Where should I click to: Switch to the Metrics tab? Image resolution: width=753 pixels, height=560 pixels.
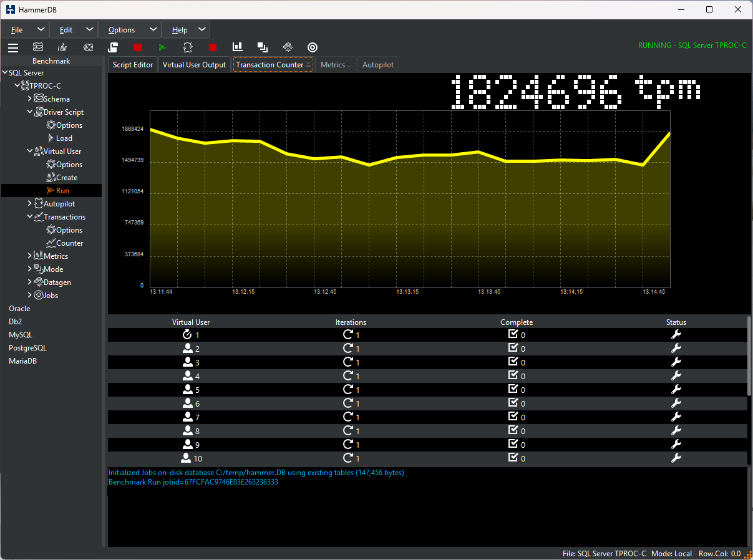click(336, 65)
